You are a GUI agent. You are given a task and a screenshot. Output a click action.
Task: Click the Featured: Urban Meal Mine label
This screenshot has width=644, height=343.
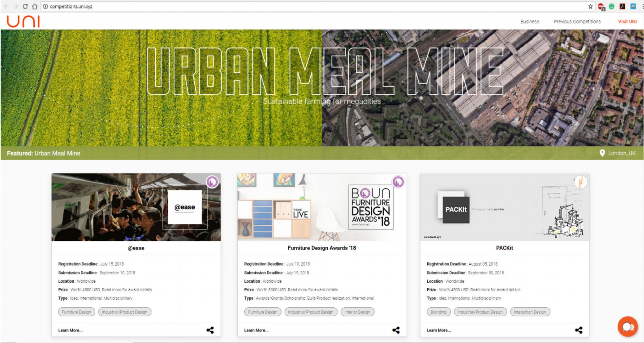43,153
